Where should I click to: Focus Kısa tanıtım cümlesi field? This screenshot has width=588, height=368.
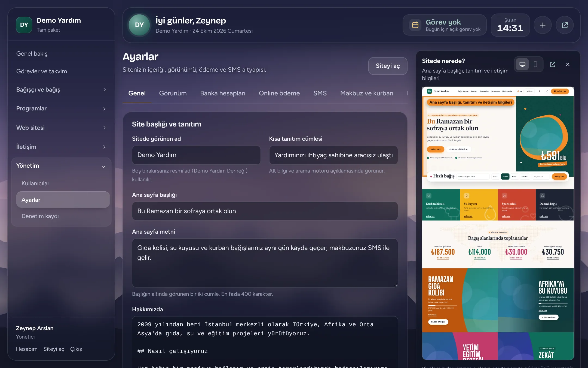(x=333, y=155)
